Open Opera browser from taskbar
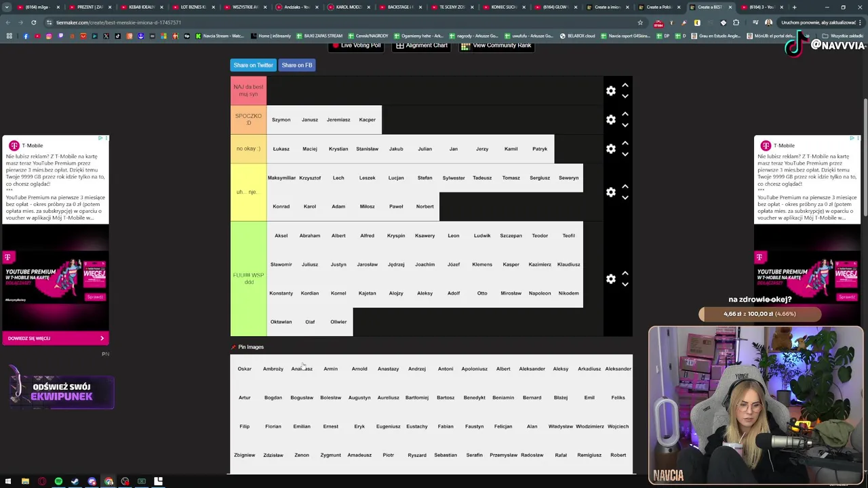Viewport: 868px width, 488px height. pyautogui.click(x=42, y=482)
